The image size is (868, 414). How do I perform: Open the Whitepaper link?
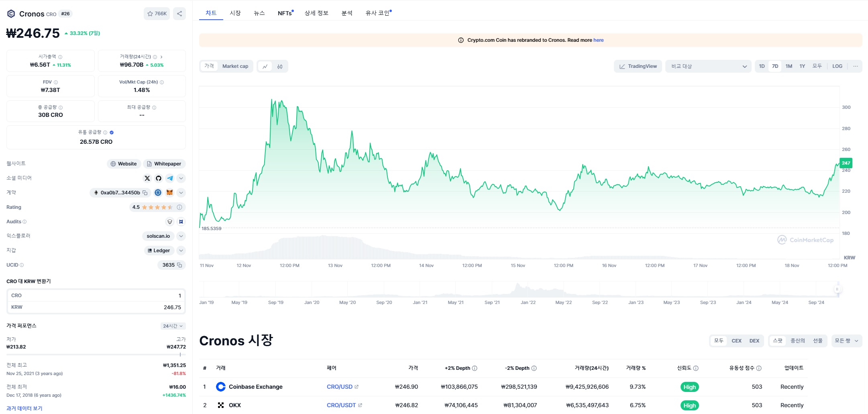(x=164, y=164)
